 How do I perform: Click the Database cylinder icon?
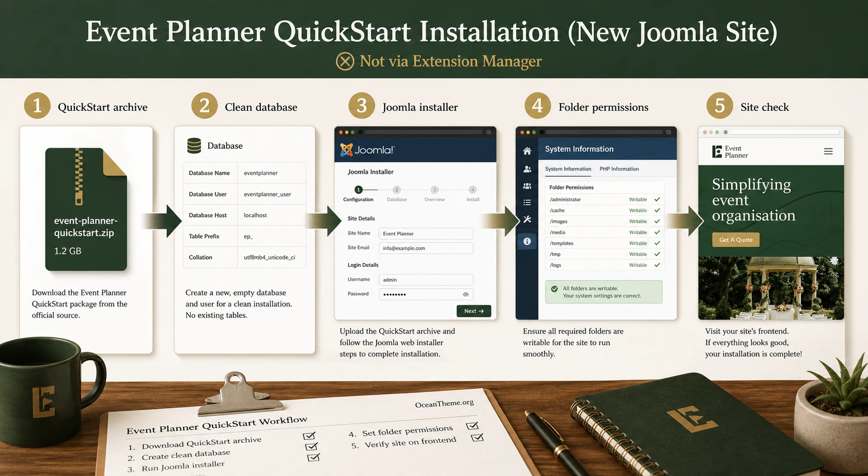[x=194, y=146]
